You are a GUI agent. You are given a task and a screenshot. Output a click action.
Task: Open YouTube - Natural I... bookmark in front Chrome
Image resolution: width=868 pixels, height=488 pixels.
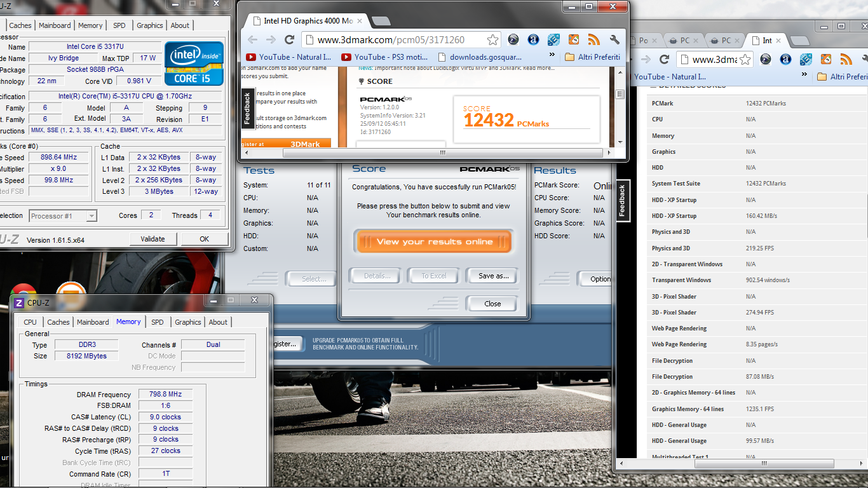coord(288,57)
